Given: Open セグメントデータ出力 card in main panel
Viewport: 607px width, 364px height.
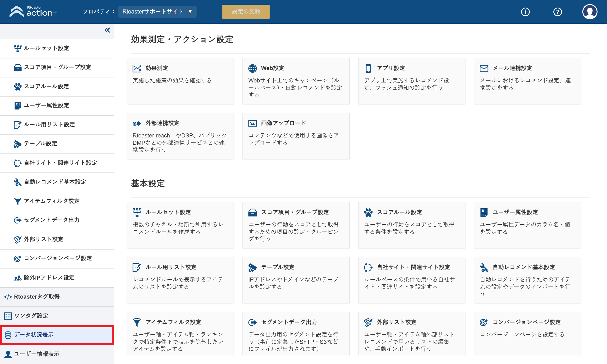Looking at the screenshot, I should tap(296, 334).
